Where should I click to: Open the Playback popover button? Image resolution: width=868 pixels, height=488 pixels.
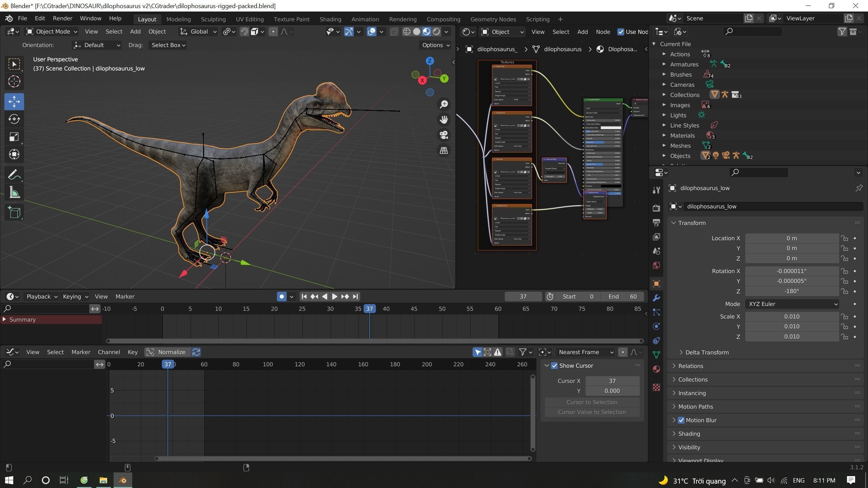point(41,297)
